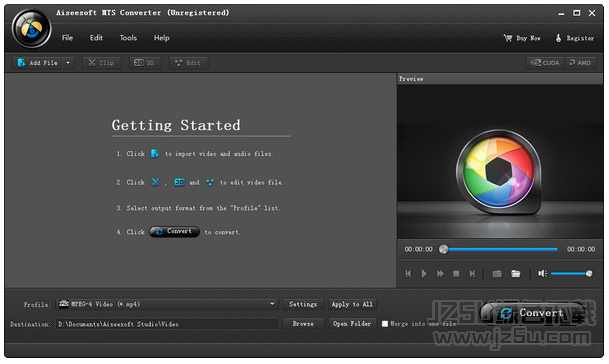Click the large Convert button
This screenshot has height=364, width=609.
click(533, 313)
